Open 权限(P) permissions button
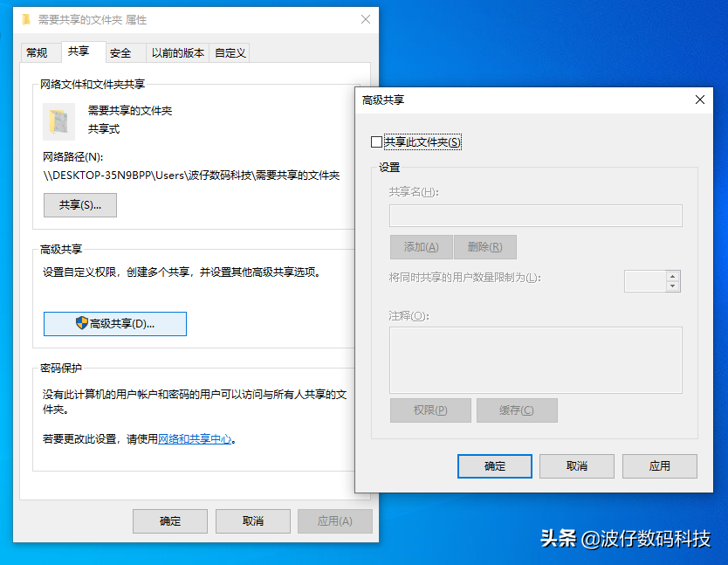The height and width of the screenshot is (565, 728). click(430, 410)
